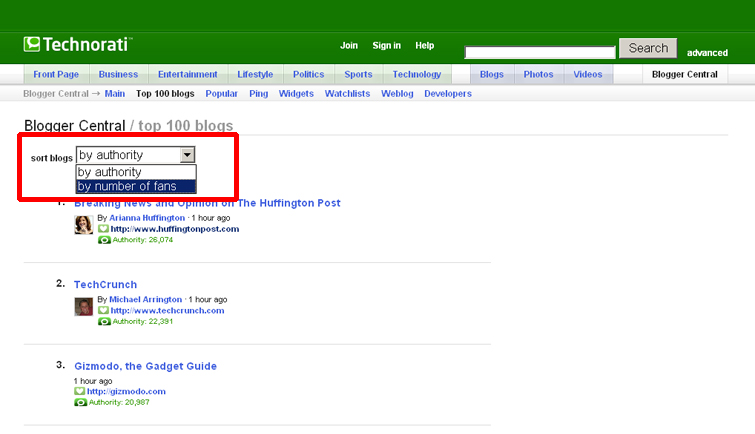Open Arianna Huffington's avatar thumbnail
755x434 pixels.
pyautogui.click(x=83, y=225)
